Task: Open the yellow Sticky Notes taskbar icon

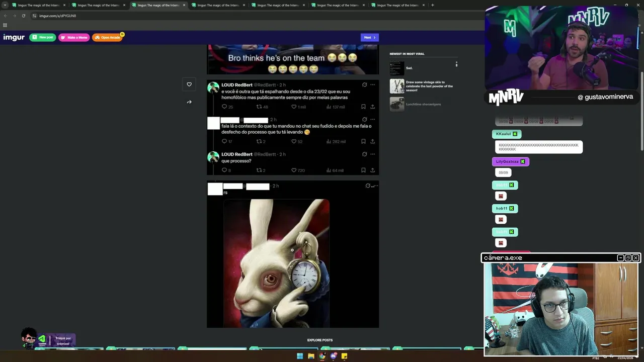Action: [x=344, y=356]
